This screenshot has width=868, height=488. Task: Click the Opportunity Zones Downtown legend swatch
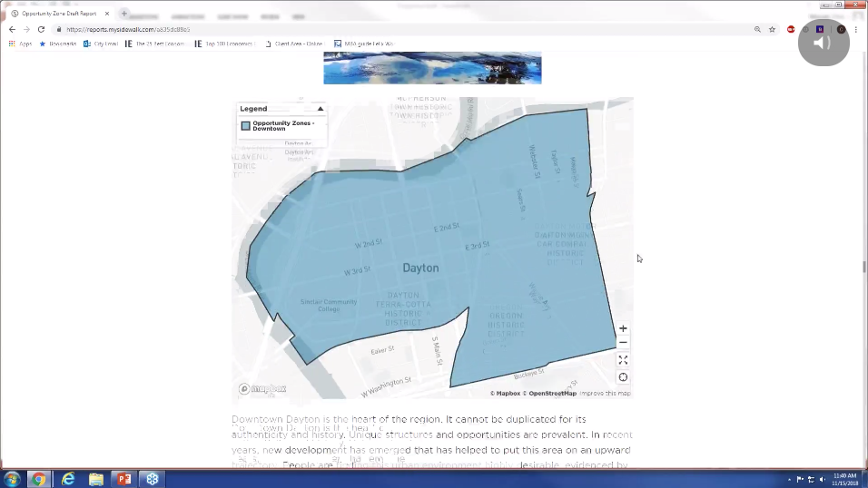click(246, 125)
